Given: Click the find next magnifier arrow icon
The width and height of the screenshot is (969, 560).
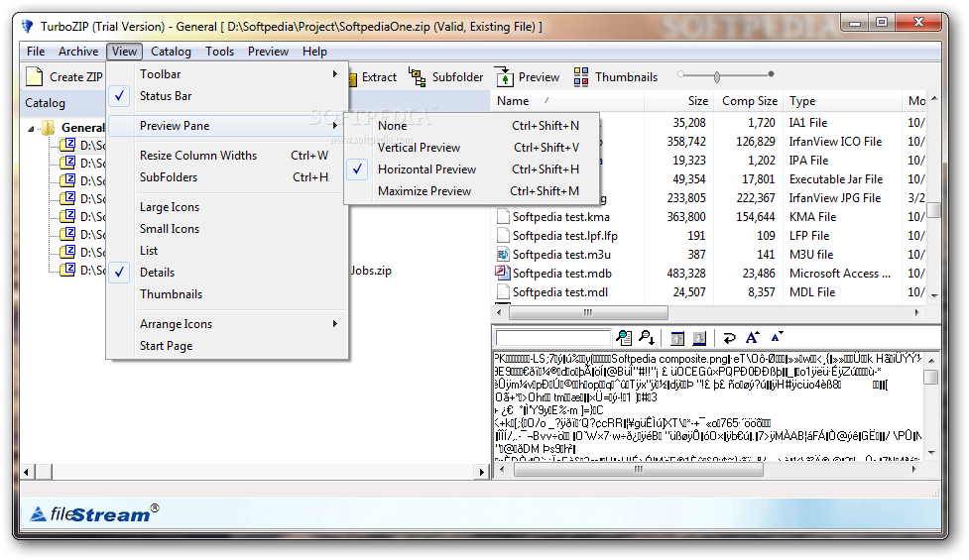Looking at the screenshot, I should click(647, 338).
